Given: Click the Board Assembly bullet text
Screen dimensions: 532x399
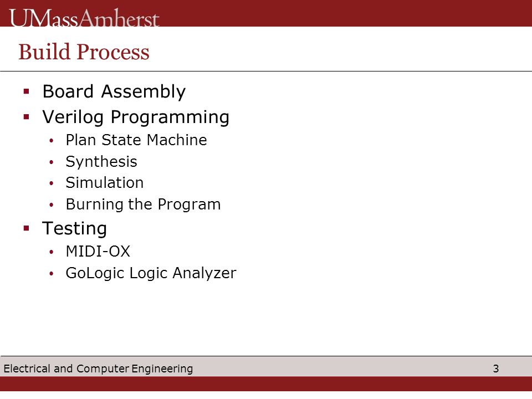Looking at the screenshot, I should pyautogui.click(x=114, y=92).
